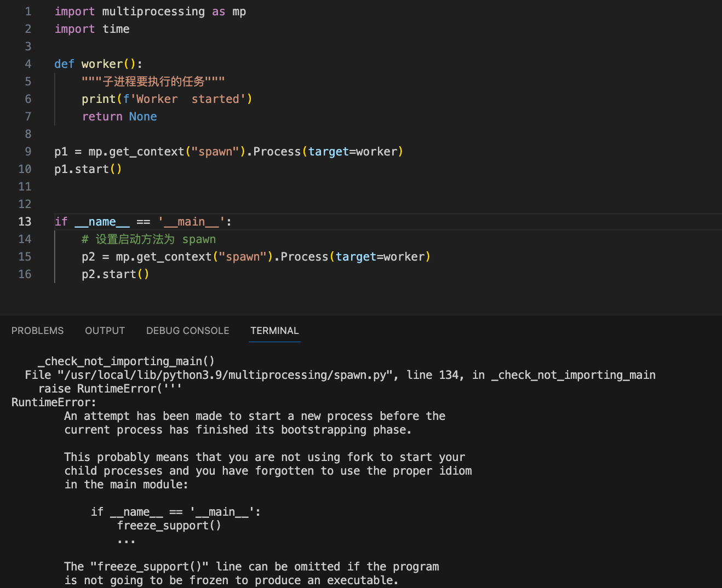Open the DEBUG CONSOLE tab
The height and width of the screenshot is (588, 722).
[187, 331]
